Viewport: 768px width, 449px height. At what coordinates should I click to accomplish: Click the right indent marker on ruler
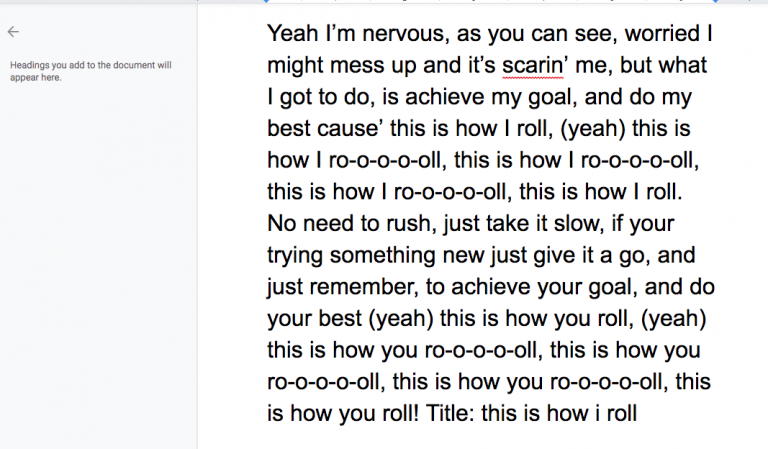716,1
